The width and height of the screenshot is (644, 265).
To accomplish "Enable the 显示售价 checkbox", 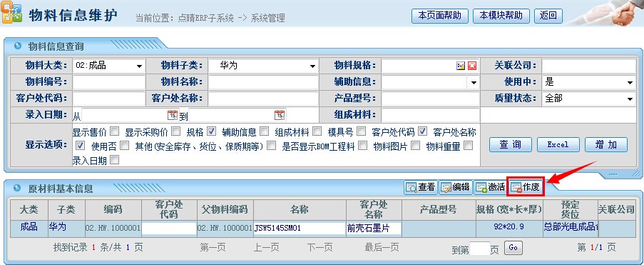I will click(115, 131).
